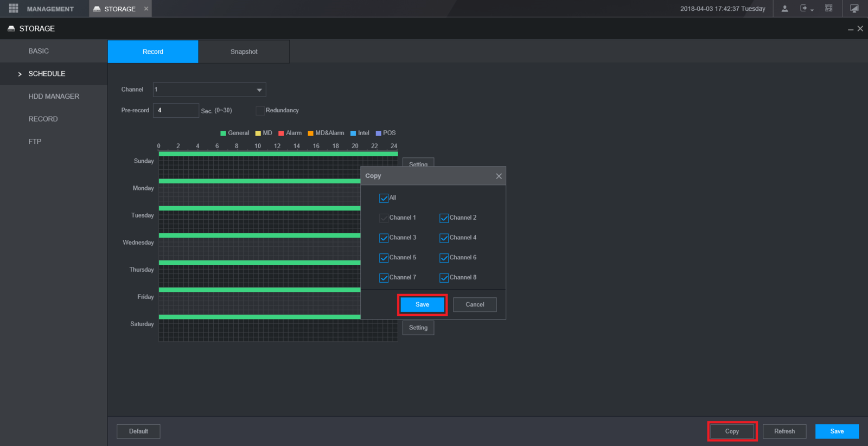Select HDD MANAGER in the sidebar
868x446 pixels.
(54, 97)
